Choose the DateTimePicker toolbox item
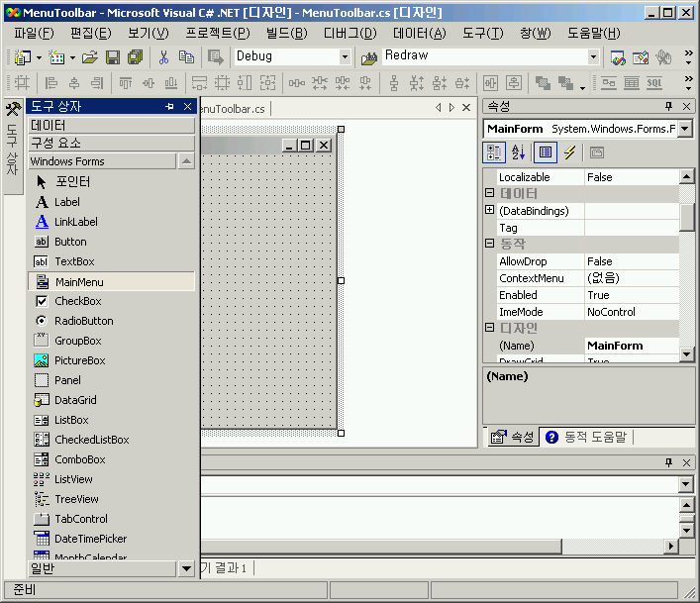The height and width of the screenshot is (603, 700). (x=90, y=539)
